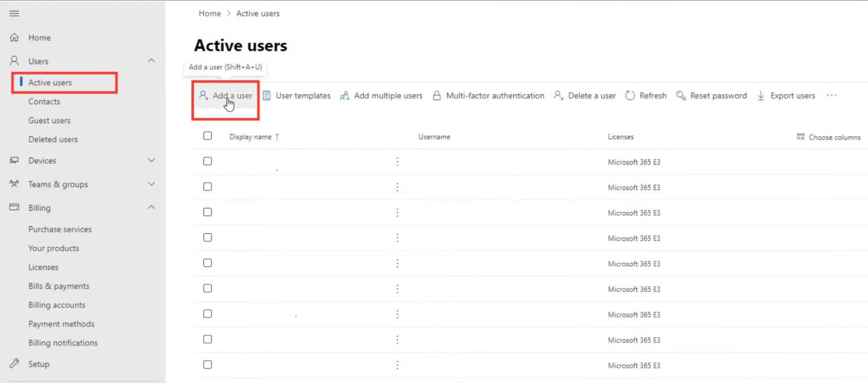Click Microsoft 365 E3 in ninth row
Image resolution: width=868 pixels, height=383 pixels.
tap(634, 365)
